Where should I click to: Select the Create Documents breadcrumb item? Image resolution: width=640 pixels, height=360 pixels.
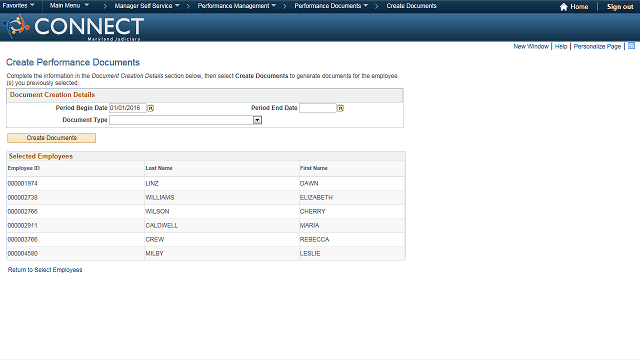tap(411, 6)
